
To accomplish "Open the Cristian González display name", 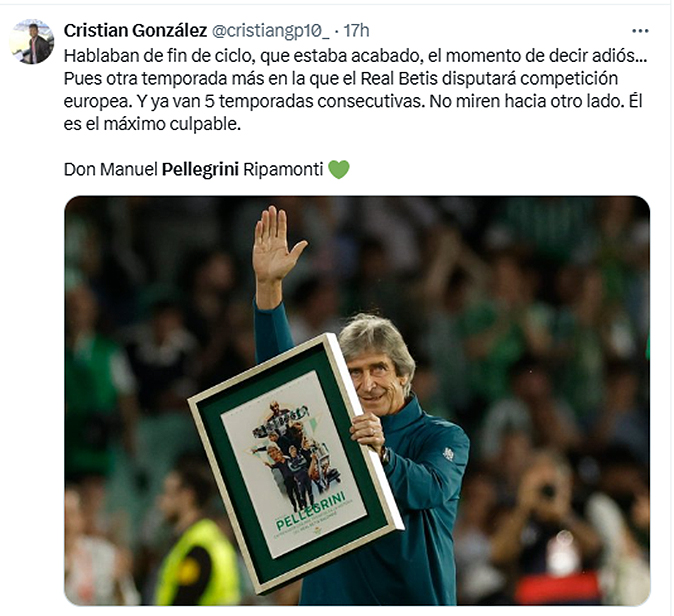I will (x=135, y=31).
